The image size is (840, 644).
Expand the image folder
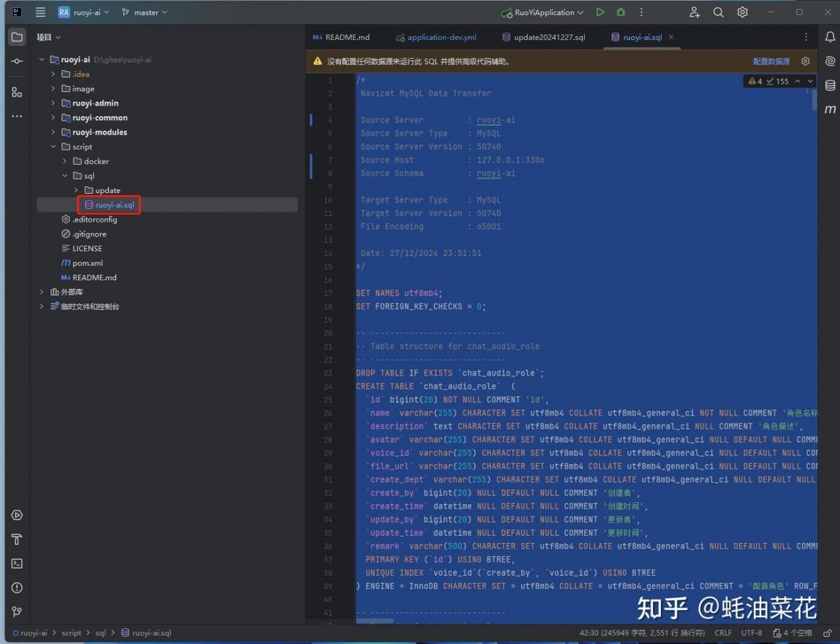[x=53, y=89]
